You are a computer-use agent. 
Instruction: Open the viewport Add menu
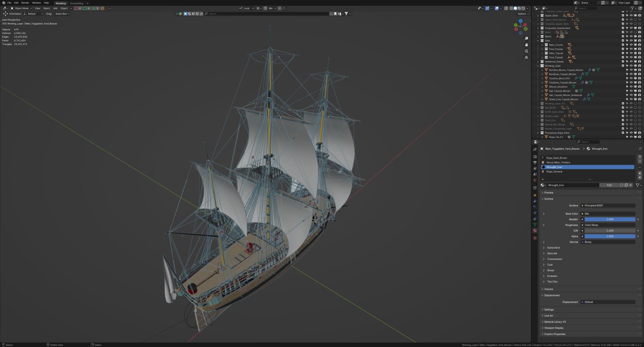(x=55, y=8)
